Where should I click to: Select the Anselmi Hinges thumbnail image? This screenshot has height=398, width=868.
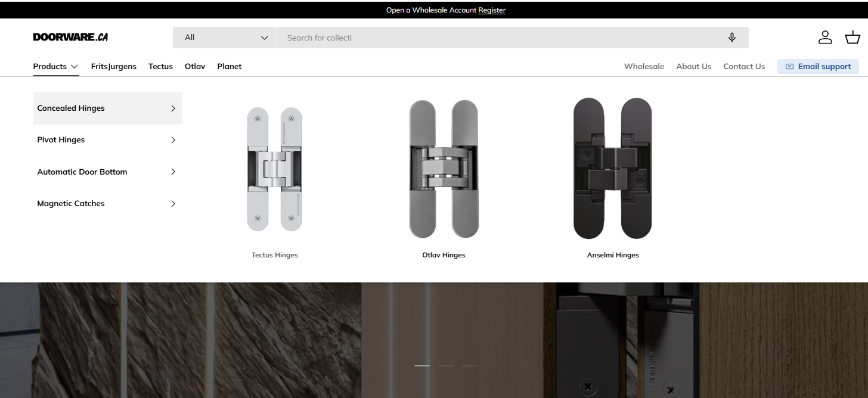pos(613,169)
